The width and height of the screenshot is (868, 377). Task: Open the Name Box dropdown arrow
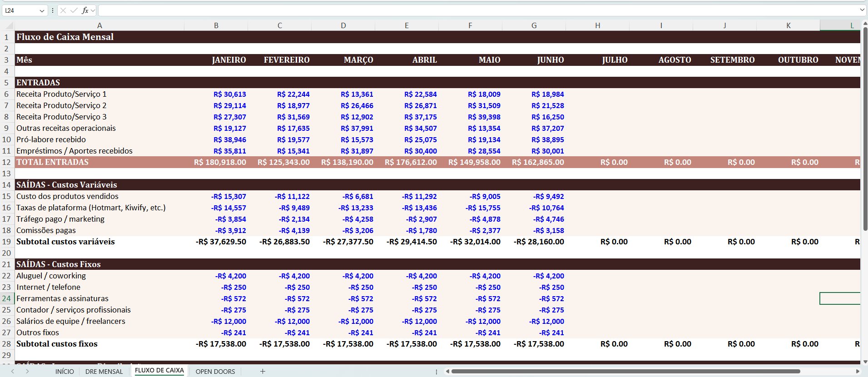tap(42, 10)
